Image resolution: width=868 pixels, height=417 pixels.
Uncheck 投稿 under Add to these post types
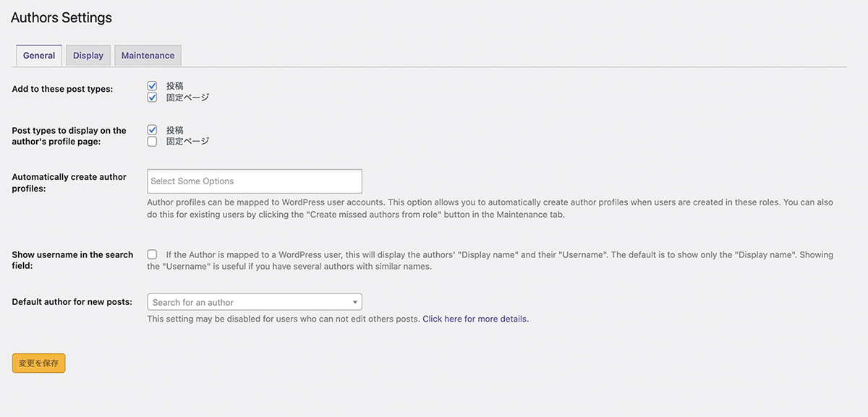152,86
